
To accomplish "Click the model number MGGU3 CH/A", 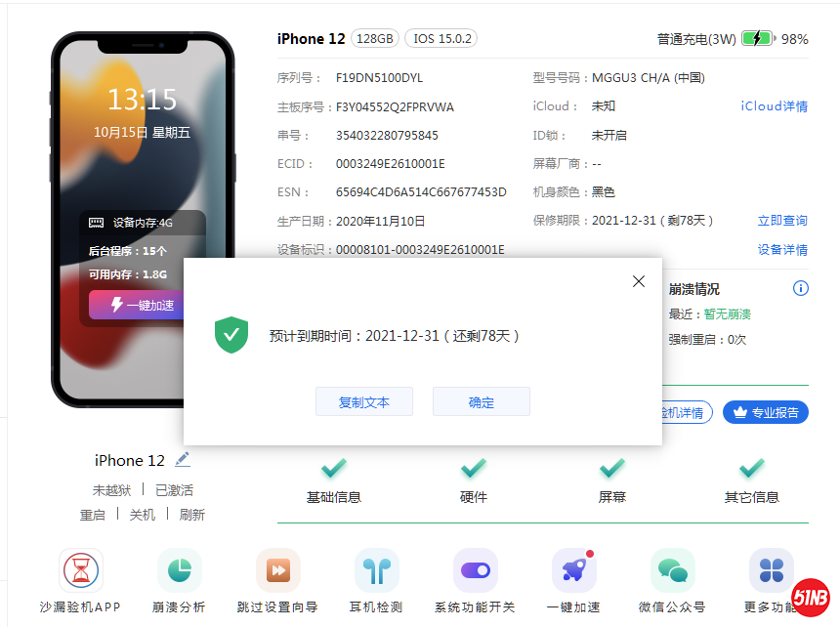I will tap(649, 78).
